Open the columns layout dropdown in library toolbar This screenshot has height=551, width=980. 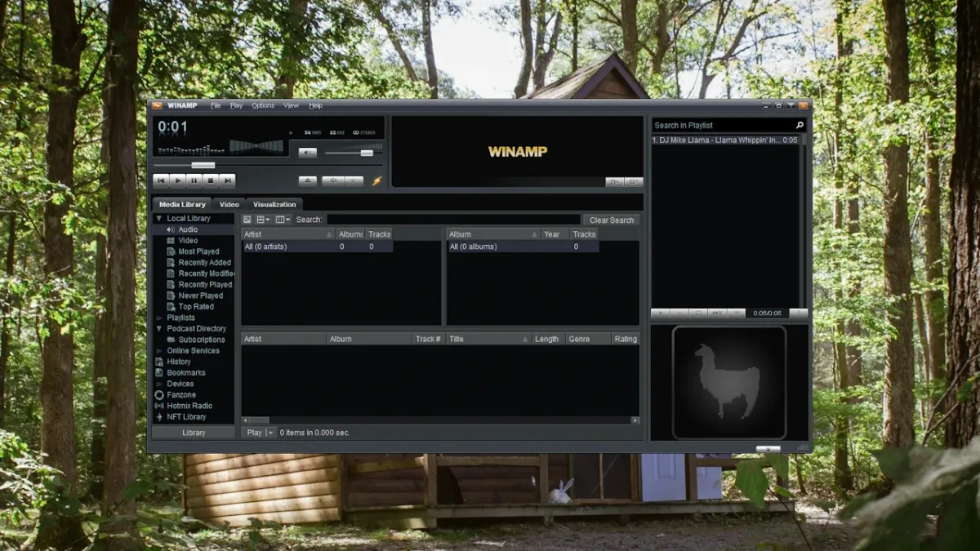pyautogui.click(x=283, y=220)
